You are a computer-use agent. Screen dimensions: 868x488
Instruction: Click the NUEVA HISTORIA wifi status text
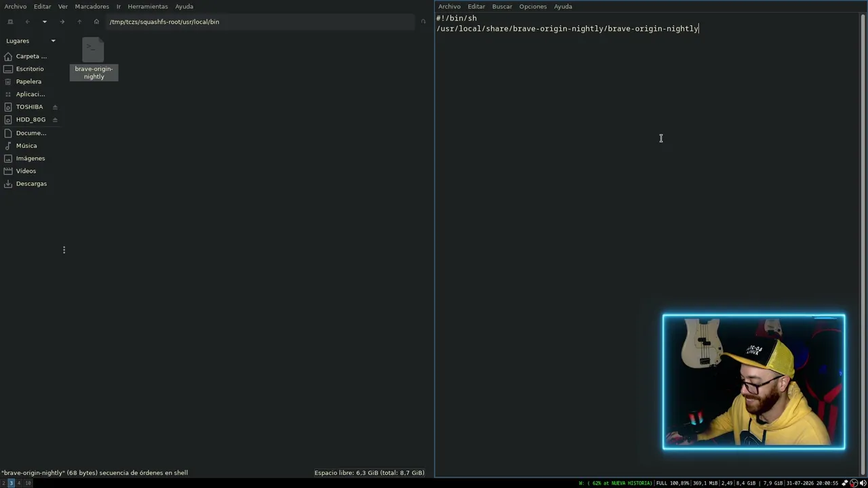pyautogui.click(x=615, y=483)
